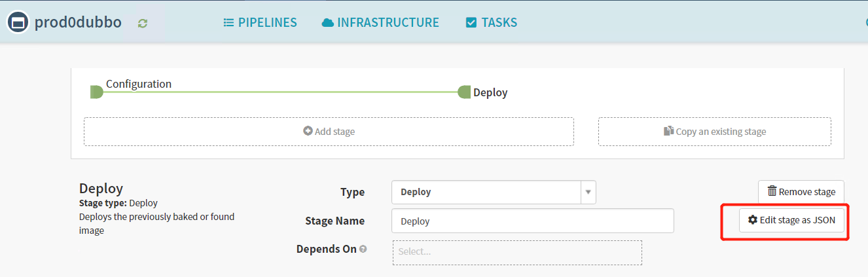The height and width of the screenshot is (277, 868).
Task: Click the cloud icon beside INFRASTRUCTURE
Action: point(328,23)
